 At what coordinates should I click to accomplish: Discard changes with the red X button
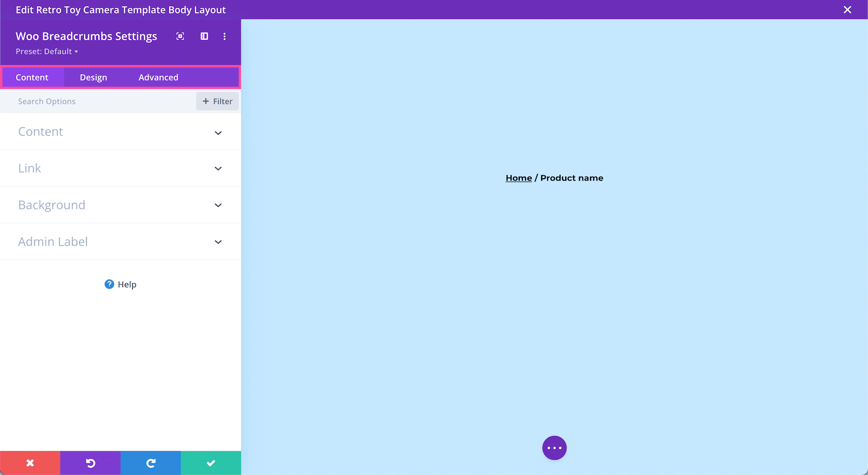30,462
